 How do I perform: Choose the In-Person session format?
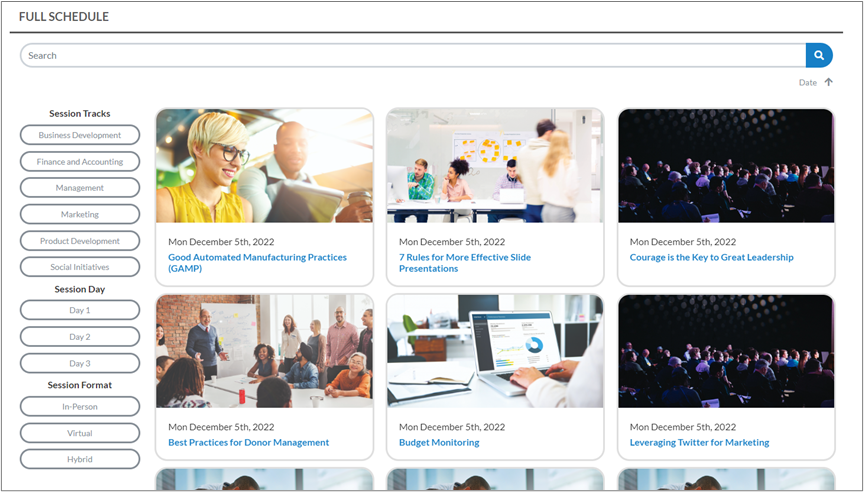point(80,406)
